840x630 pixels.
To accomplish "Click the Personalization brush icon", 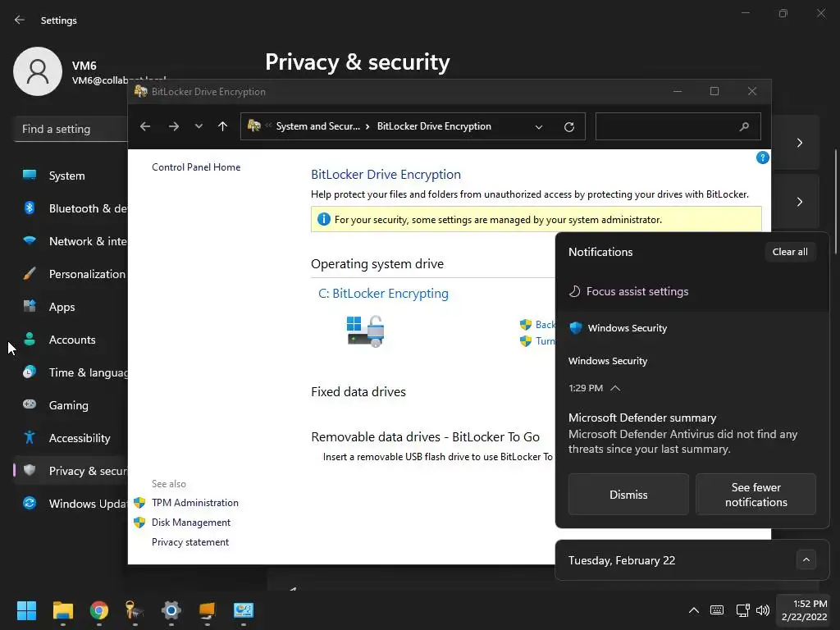I will 30,273.
